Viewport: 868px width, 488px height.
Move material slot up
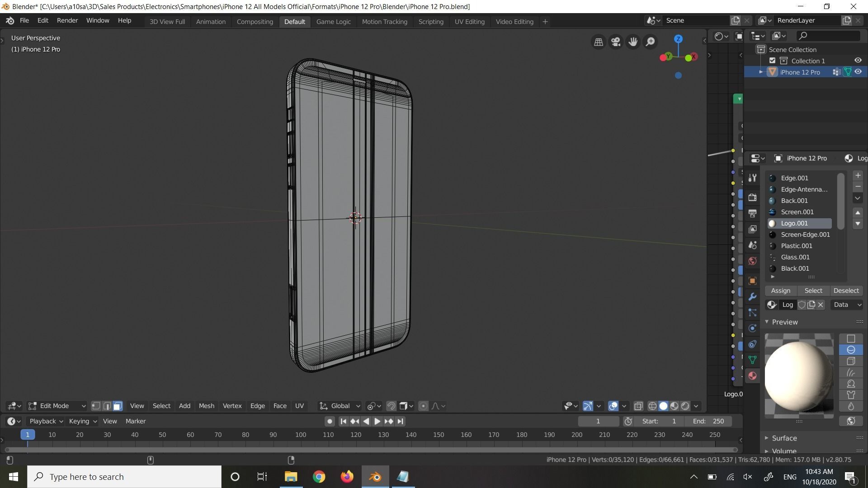858,212
